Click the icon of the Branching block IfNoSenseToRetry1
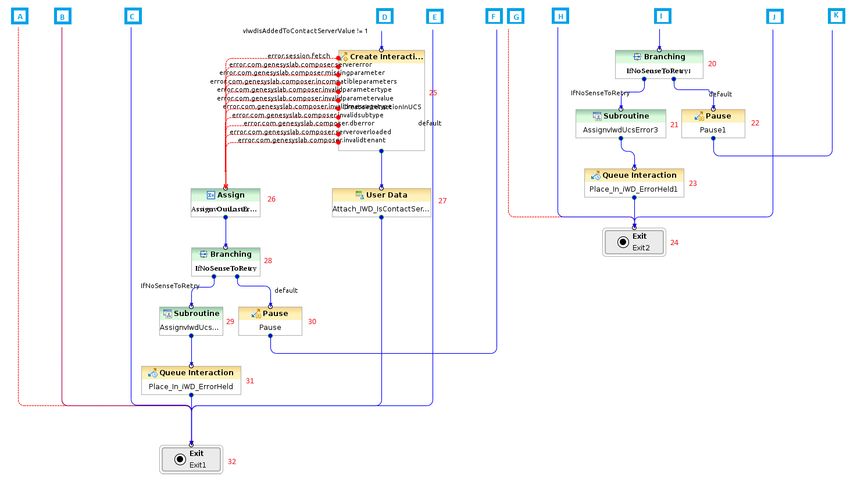This screenshot has height=485, width=868. (637, 57)
